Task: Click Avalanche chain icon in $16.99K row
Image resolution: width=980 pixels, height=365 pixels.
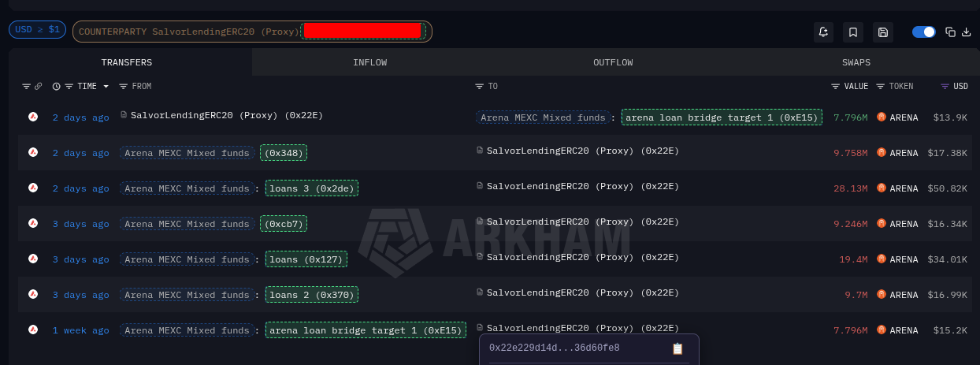Action: point(33,294)
